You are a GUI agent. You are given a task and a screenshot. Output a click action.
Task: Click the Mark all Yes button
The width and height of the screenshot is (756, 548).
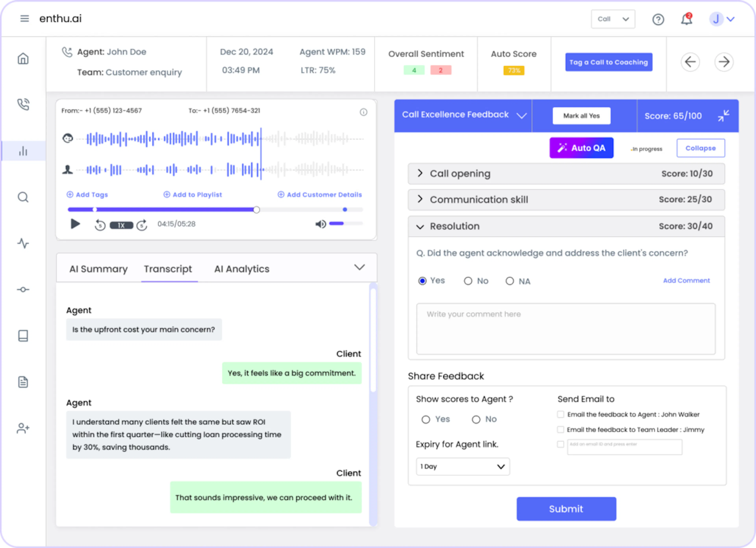pyautogui.click(x=581, y=116)
